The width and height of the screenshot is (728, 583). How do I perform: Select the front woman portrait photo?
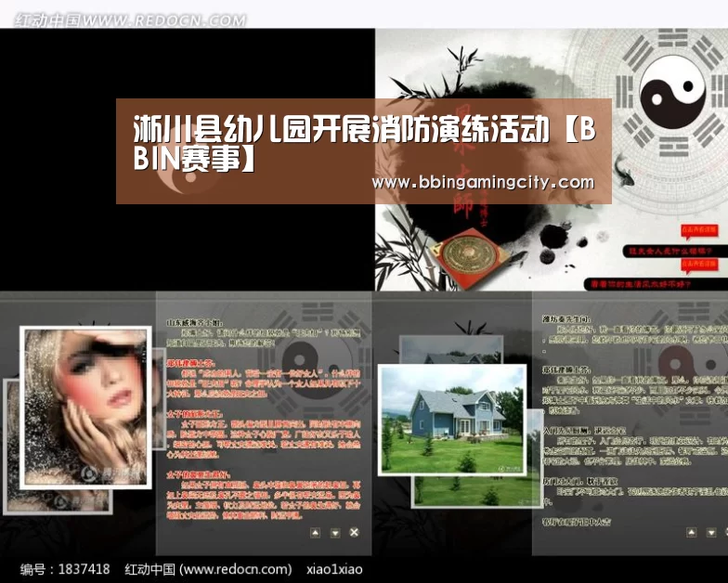pyautogui.click(x=85, y=408)
